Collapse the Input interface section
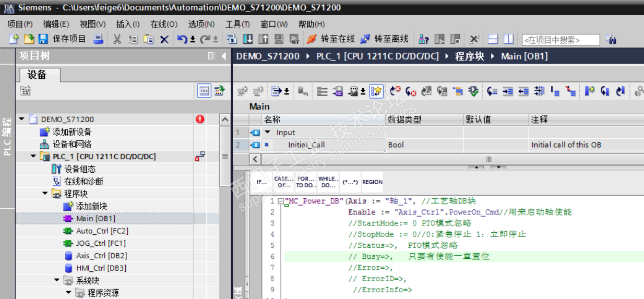 (267, 133)
